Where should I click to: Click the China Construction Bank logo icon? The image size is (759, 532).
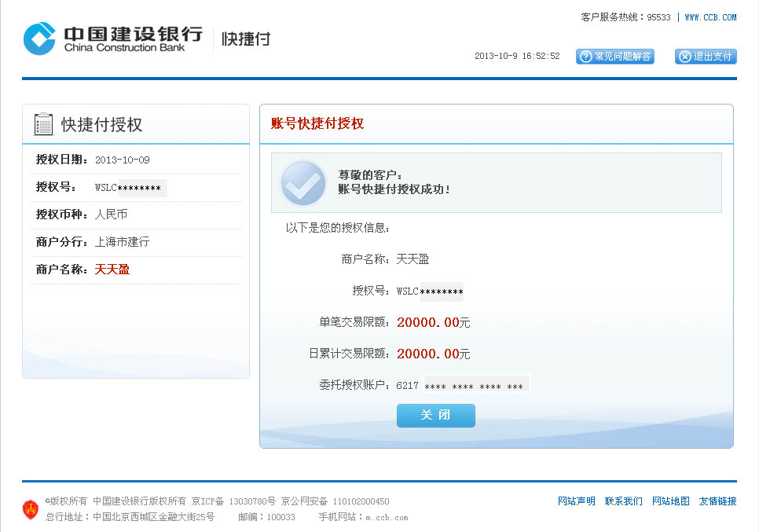pos(40,39)
